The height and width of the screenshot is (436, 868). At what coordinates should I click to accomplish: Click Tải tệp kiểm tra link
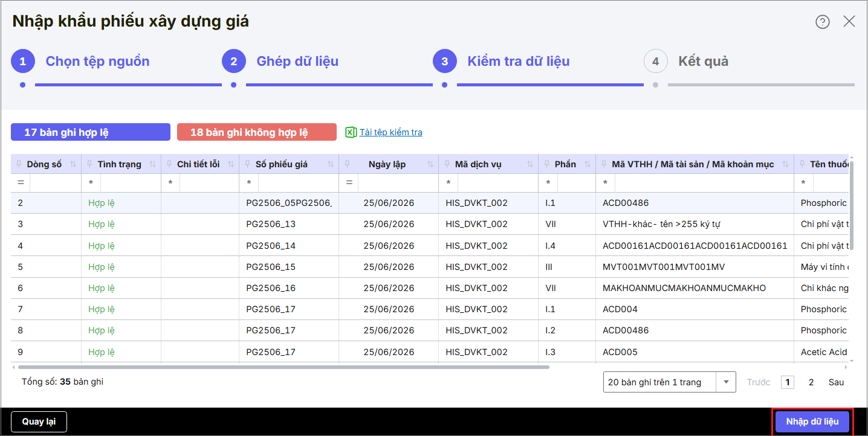[x=391, y=132]
